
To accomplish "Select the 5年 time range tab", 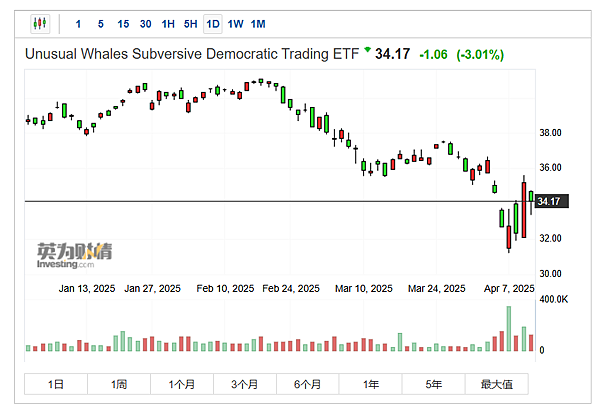I will point(434,384).
